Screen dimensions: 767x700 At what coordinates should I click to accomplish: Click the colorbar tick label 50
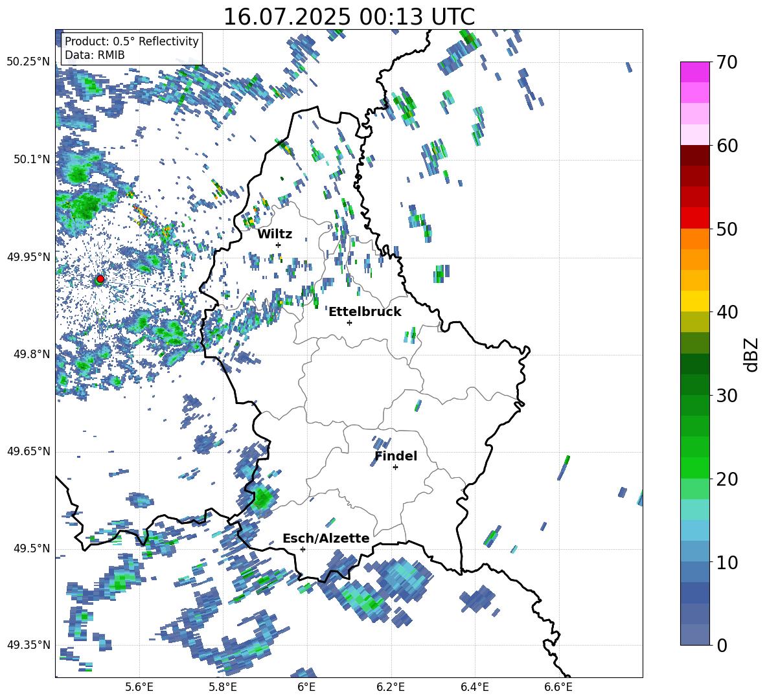(x=727, y=229)
